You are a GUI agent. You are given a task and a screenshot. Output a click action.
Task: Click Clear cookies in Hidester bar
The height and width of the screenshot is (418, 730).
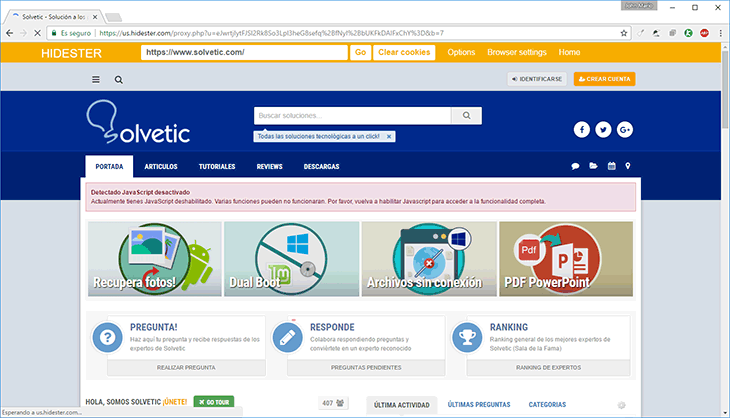(x=404, y=53)
